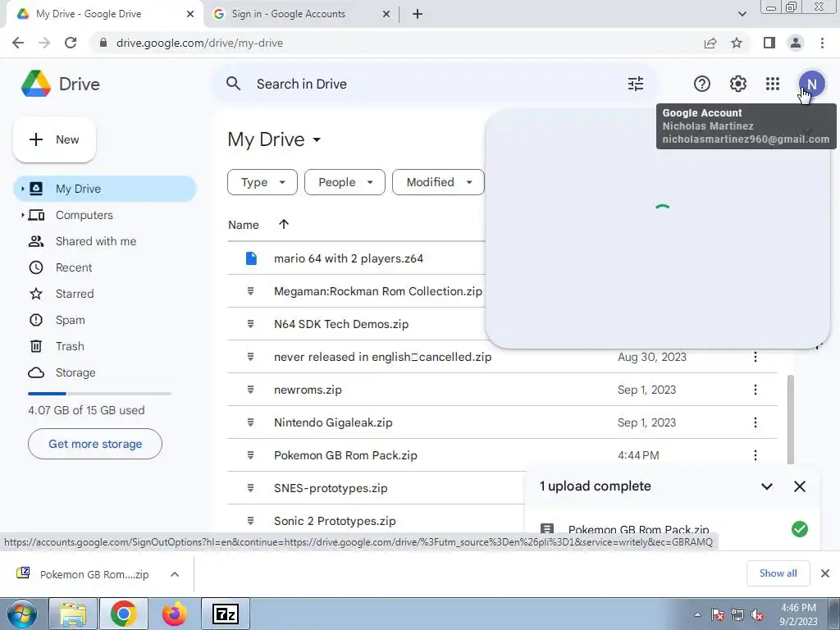Expand the Computers tree arrow in sidebar

coord(22,215)
